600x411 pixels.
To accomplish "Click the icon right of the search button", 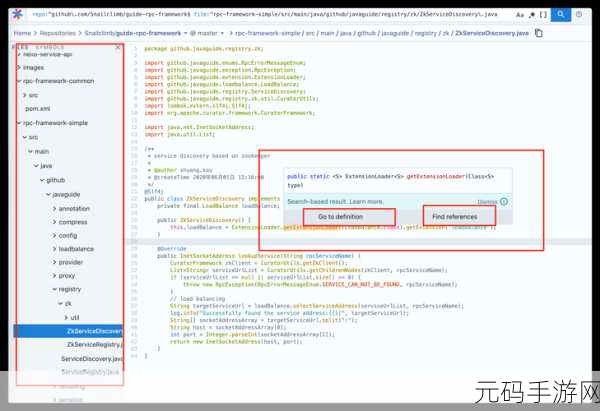I will 579,15.
